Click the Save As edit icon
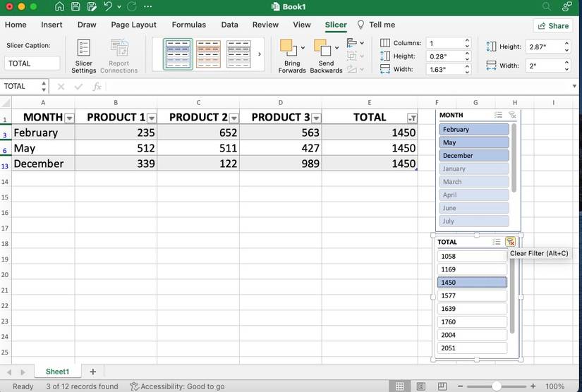The width and height of the screenshot is (582, 392). [x=91, y=6]
